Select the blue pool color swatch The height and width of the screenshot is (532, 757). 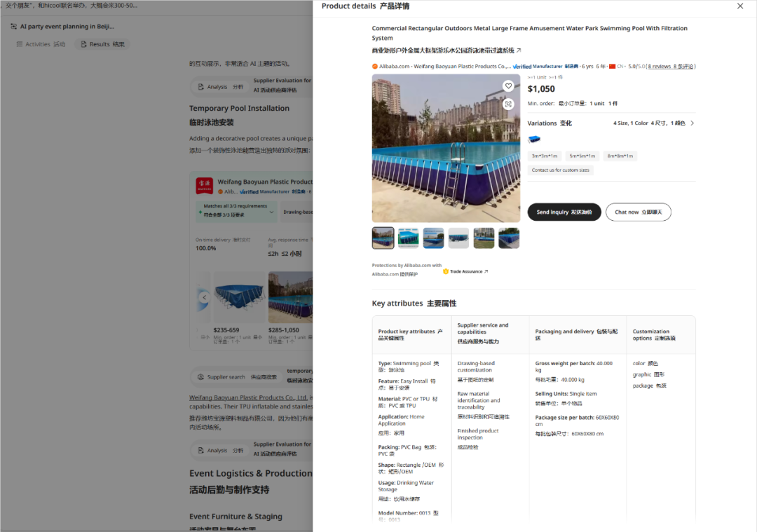click(x=534, y=139)
